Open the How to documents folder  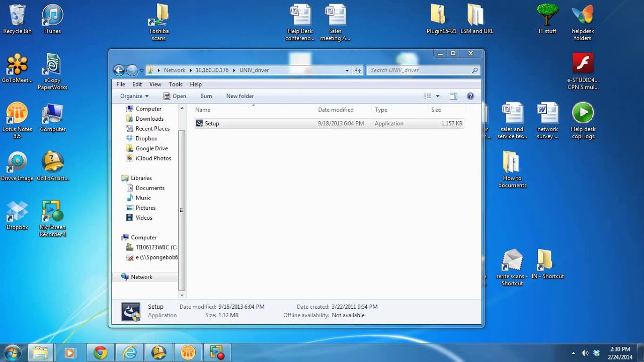(512, 170)
